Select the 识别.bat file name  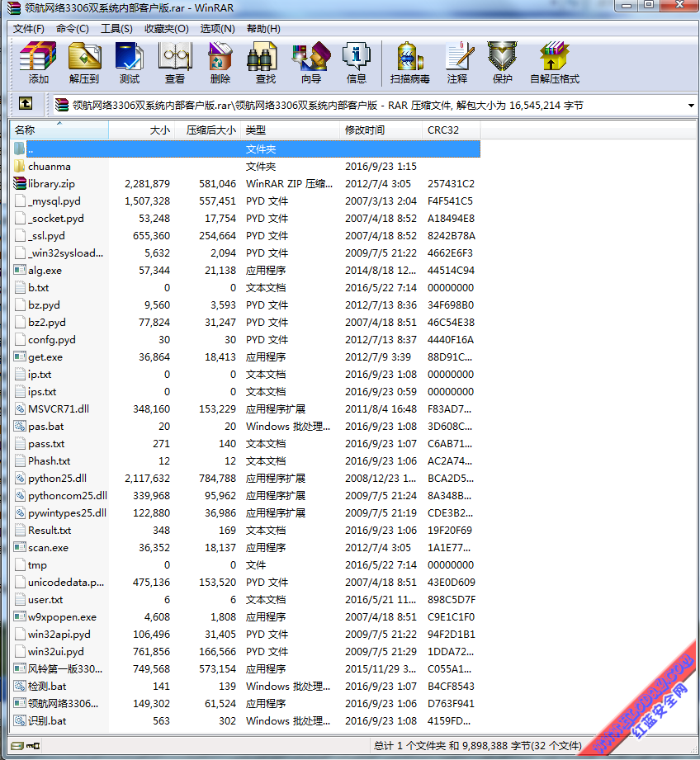47,720
